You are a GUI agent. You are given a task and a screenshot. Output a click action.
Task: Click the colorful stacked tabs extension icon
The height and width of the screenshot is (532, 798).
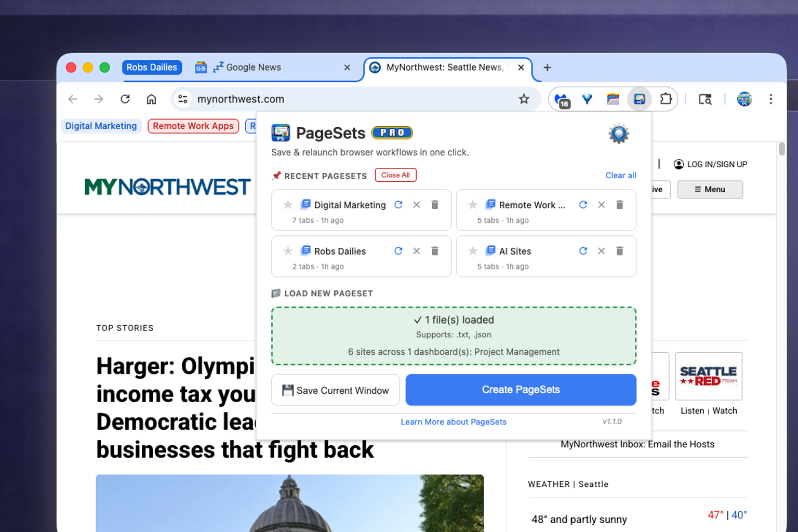pos(613,99)
